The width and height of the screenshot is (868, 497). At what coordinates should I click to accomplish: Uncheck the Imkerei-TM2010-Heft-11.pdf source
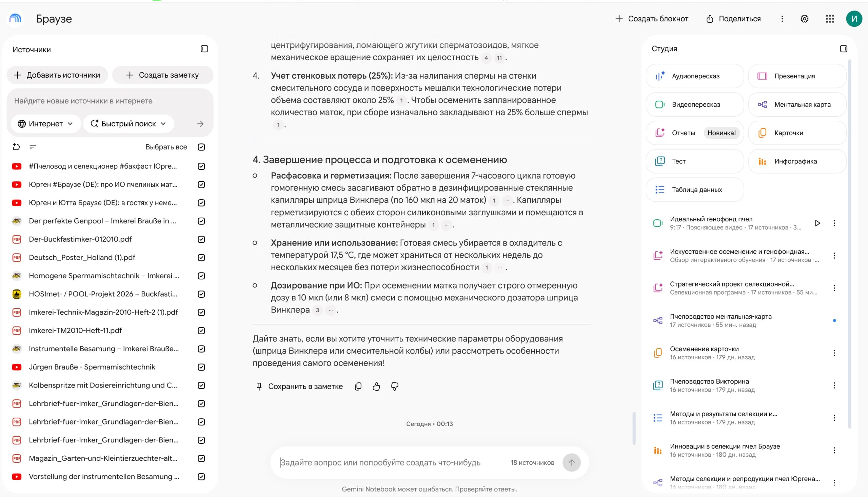point(201,331)
